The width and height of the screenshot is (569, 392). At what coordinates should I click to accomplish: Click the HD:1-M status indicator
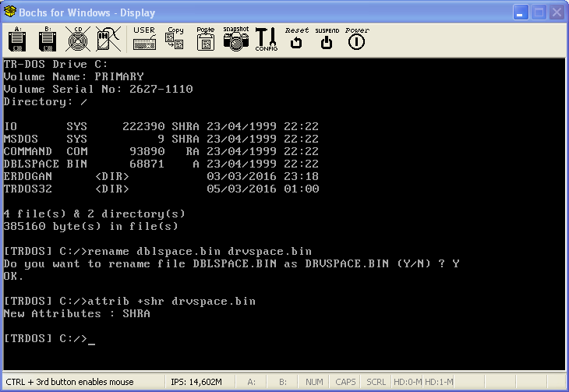[439, 382]
